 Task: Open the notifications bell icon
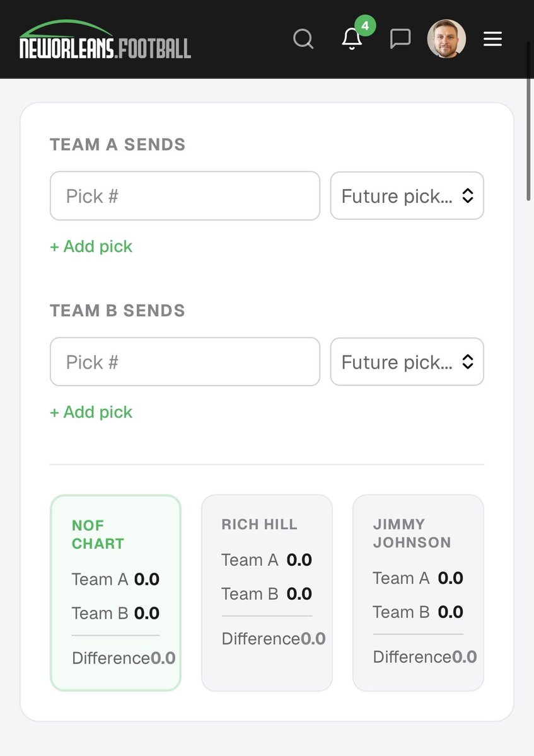point(352,40)
